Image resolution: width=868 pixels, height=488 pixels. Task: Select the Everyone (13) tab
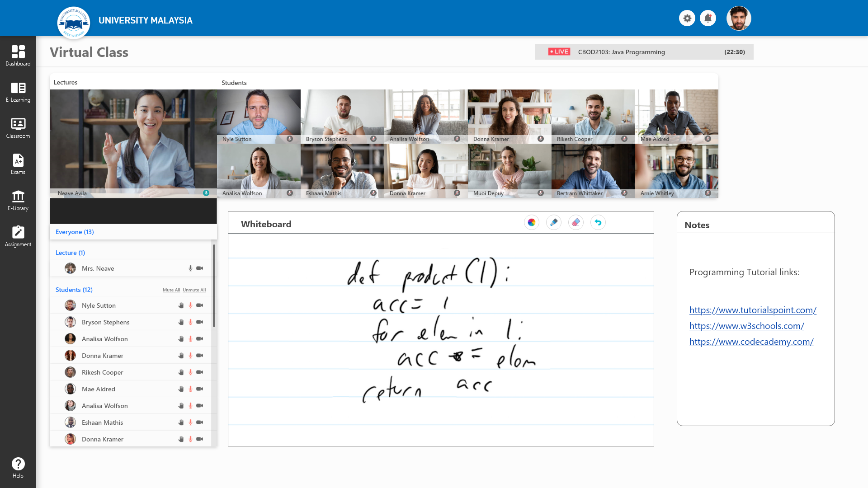pyautogui.click(x=75, y=232)
